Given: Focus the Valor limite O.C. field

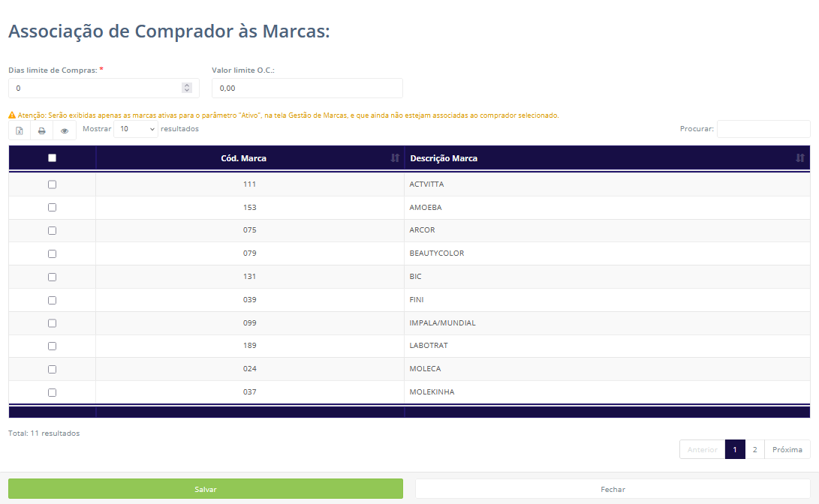Looking at the screenshot, I should point(307,88).
